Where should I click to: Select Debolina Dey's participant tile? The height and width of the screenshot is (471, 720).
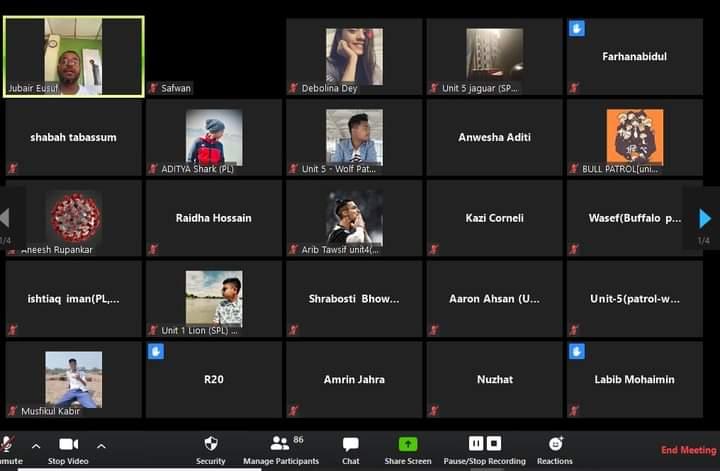(x=354, y=56)
